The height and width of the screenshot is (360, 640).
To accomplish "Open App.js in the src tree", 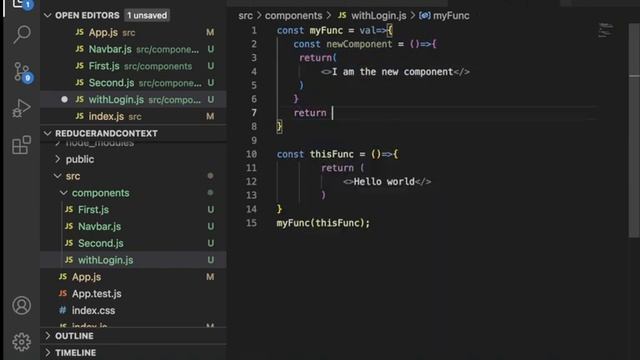I will [133, 277].
